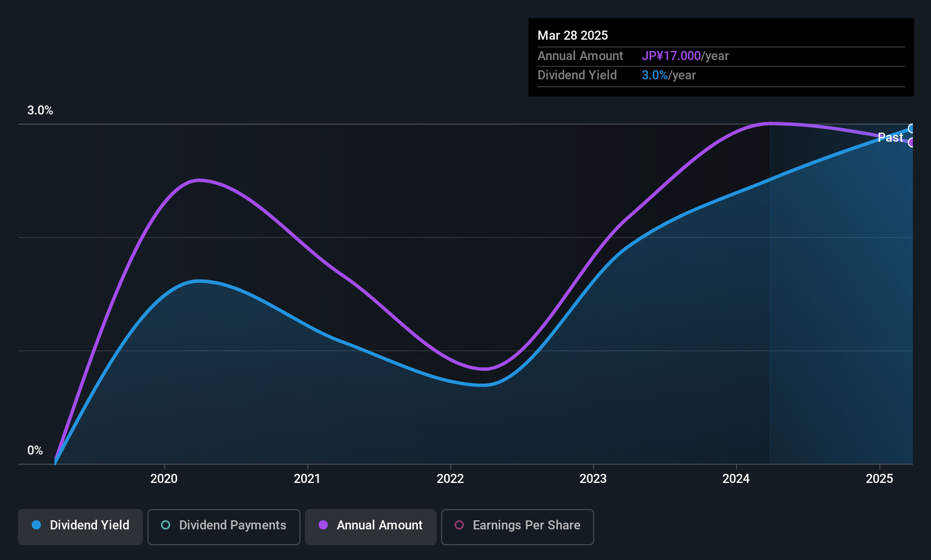Select the 2021 x-axis label

tap(307, 479)
